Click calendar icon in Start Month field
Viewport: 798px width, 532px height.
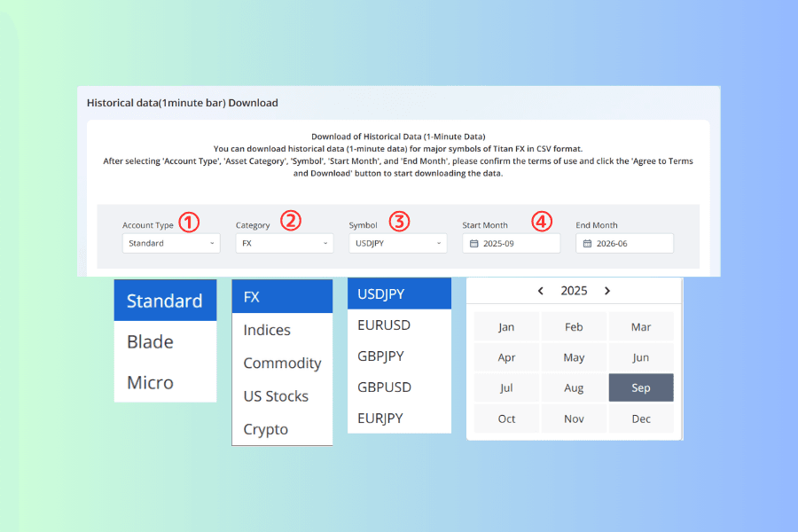(473, 243)
